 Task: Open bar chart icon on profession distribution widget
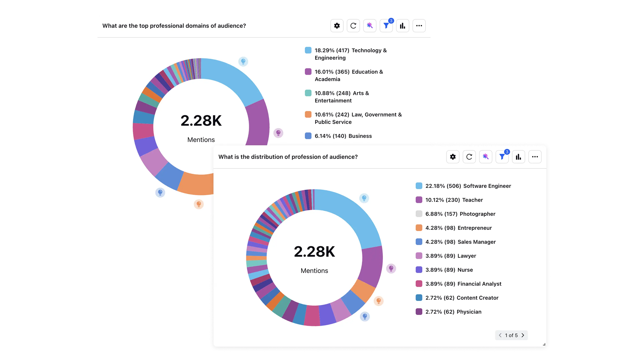[x=518, y=157]
